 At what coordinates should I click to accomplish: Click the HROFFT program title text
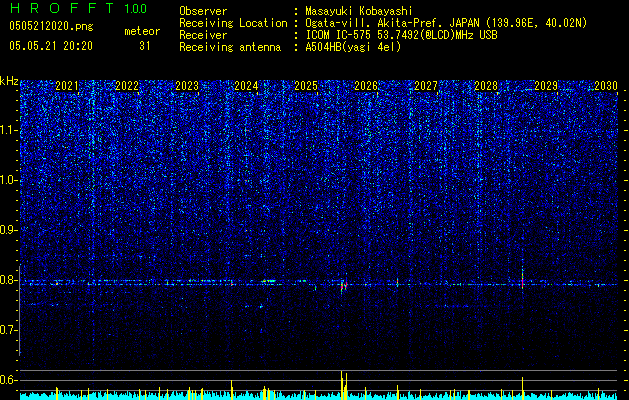pos(61,8)
